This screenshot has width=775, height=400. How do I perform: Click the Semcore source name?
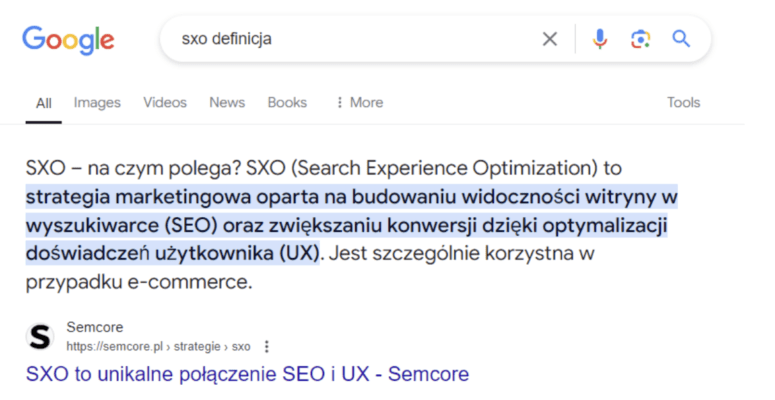point(89,327)
